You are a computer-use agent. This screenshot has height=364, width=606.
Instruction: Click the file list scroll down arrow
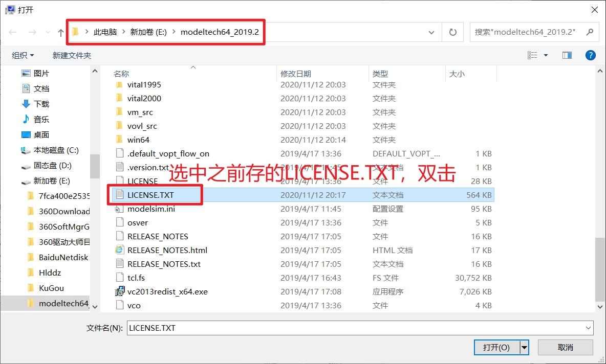click(x=600, y=307)
